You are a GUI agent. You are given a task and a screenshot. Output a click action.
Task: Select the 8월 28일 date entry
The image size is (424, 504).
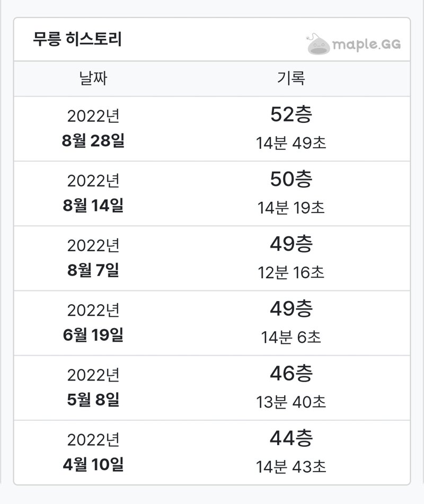tap(93, 140)
